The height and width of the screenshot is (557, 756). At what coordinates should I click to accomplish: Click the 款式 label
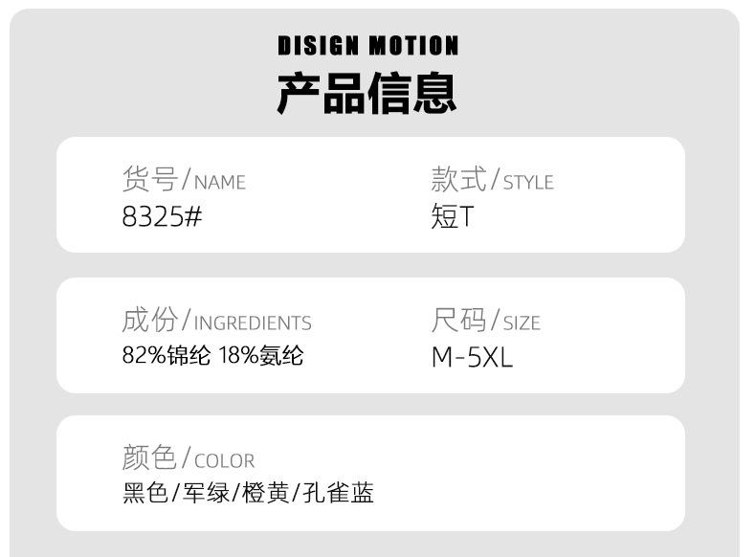click(458, 179)
